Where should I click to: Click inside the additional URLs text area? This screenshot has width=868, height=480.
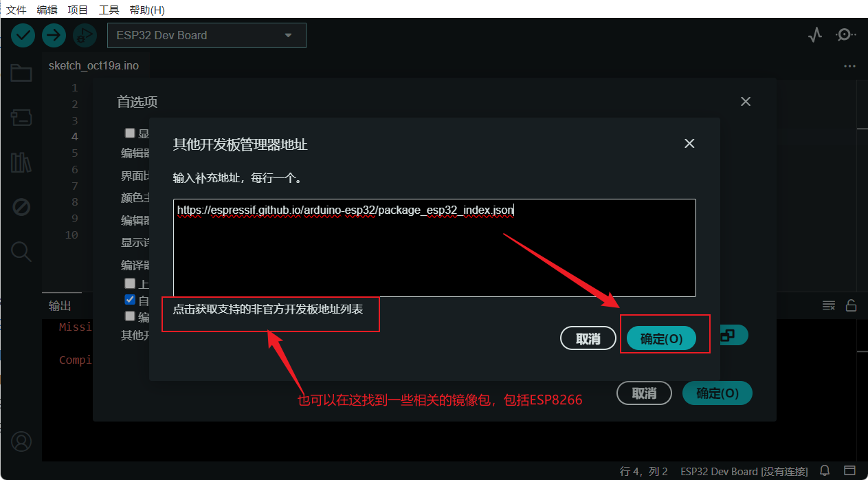(x=434, y=248)
